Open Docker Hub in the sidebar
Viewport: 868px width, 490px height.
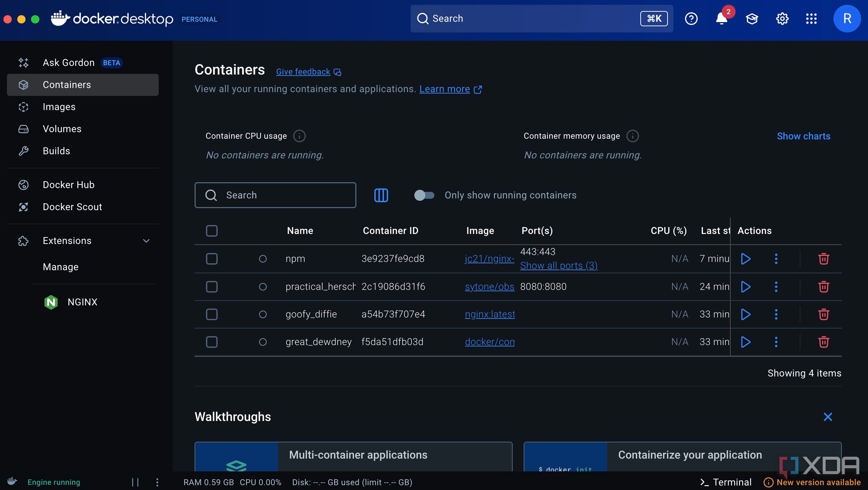(83, 185)
